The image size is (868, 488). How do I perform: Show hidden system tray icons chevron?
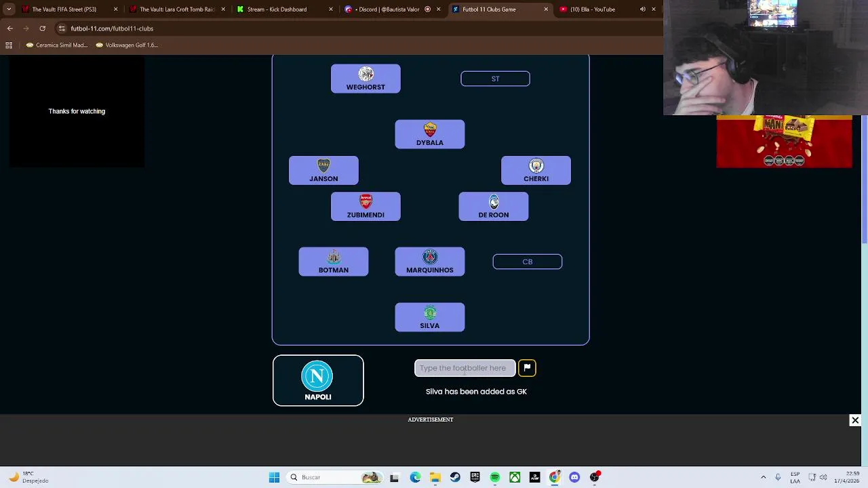click(x=764, y=477)
